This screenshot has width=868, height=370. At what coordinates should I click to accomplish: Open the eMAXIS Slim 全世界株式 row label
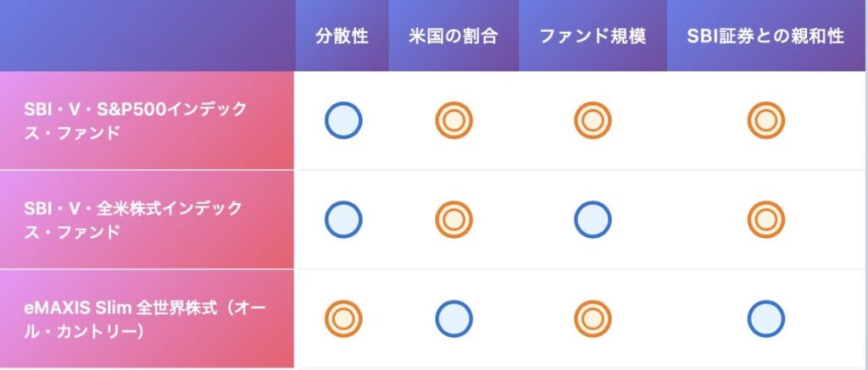pyautogui.click(x=147, y=319)
